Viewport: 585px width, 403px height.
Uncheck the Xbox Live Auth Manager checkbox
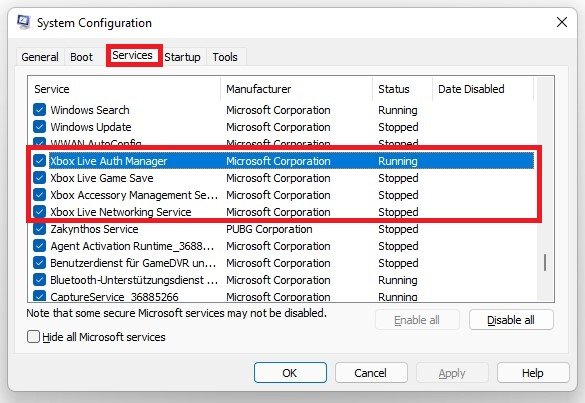(39, 161)
